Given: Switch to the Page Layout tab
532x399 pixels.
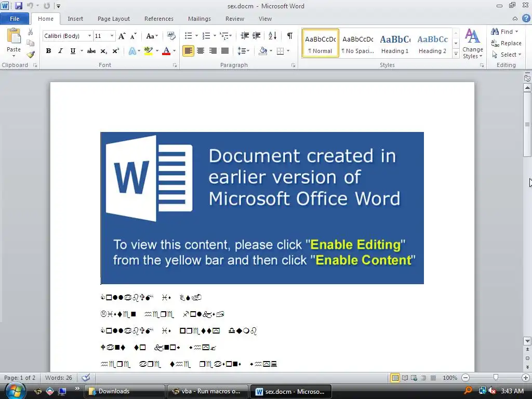Looking at the screenshot, I should [114, 19].
